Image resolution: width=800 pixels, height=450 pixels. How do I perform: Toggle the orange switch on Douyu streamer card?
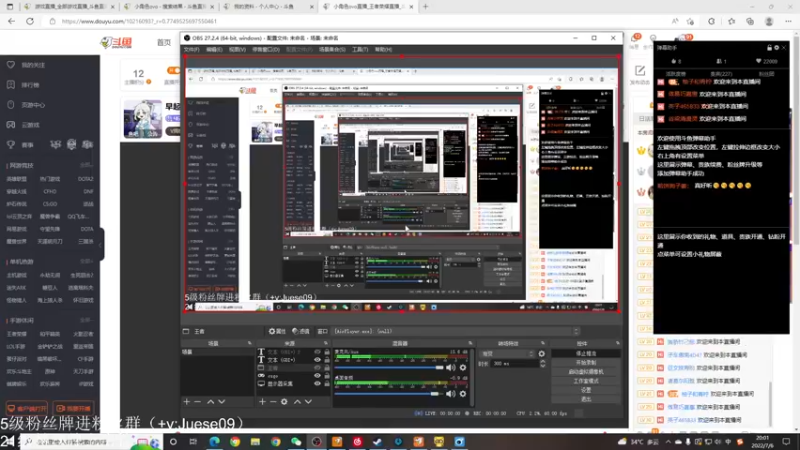[173, 70]
